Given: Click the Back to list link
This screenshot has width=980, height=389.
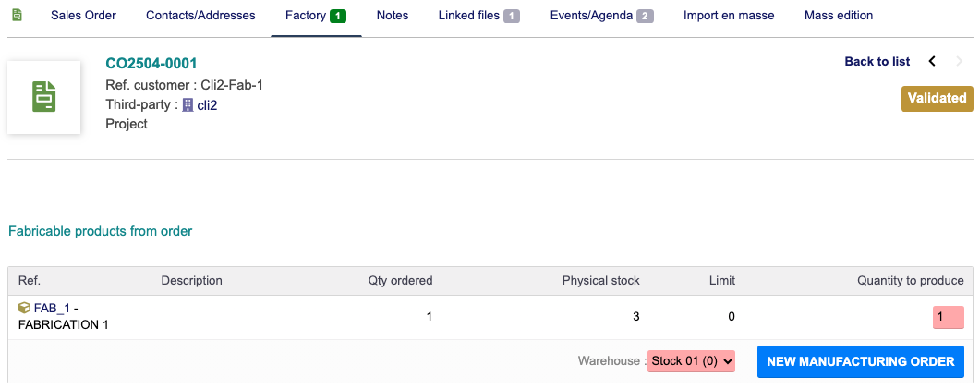Looking at the screenshot, I should click(877, 61).
